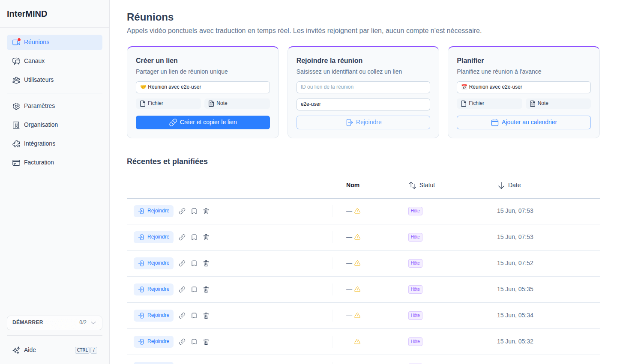Add Note in the Créer un lien card
This screenshot has height=364, width=617.
click(x=237, y=104)
